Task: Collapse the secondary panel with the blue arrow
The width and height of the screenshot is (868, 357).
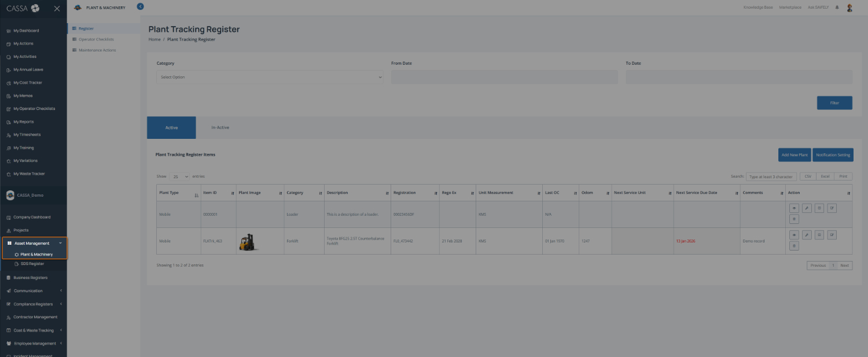Action: coord(140,6)
